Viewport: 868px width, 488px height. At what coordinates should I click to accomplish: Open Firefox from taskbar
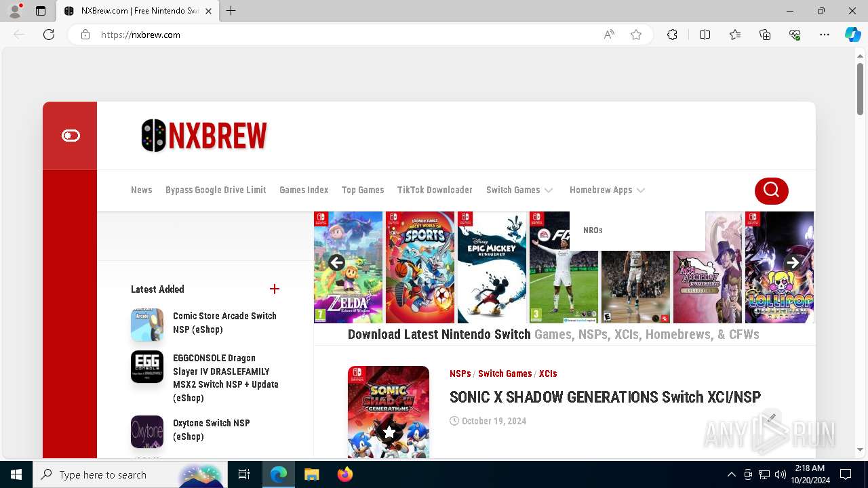[344, 474]
